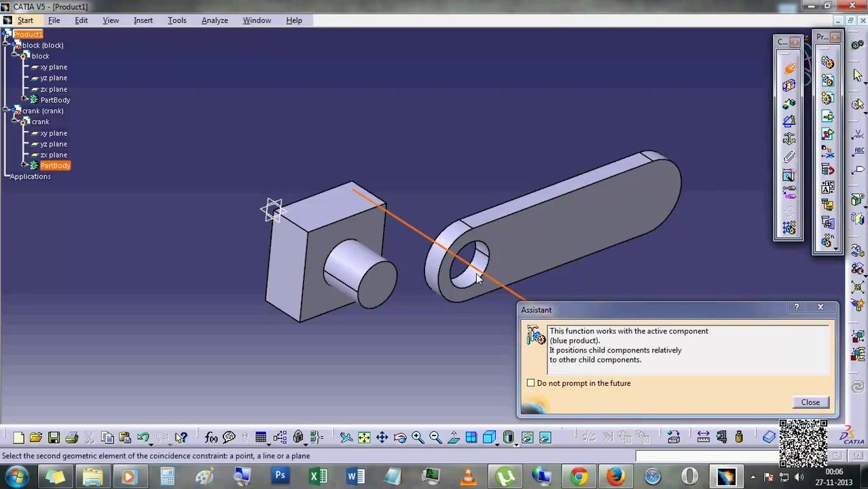Select the yz plane under crank
Image resolution: width=868 pixels, height=489 pixels.
(54, 144)
